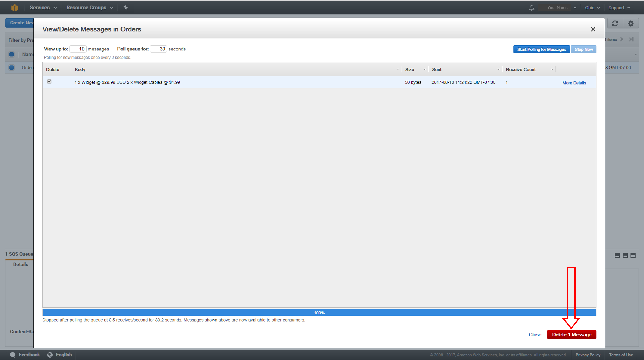Enable polling by checking message checkbox
The height and width of the screenshot is (360, 644).
pyautogui.click(x=49, y=82)
